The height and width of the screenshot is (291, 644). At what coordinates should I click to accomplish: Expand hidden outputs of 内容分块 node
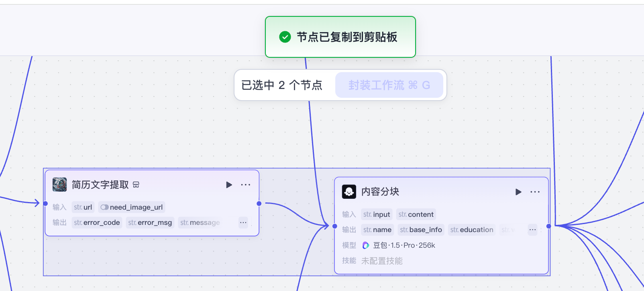point(532,230)
